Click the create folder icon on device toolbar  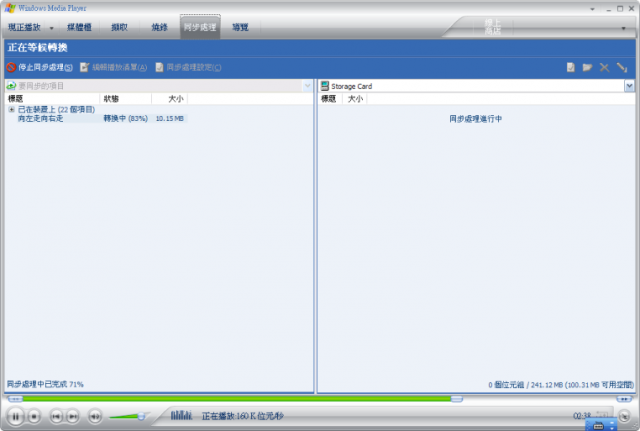pyautogui.click(x=587, y=67)
